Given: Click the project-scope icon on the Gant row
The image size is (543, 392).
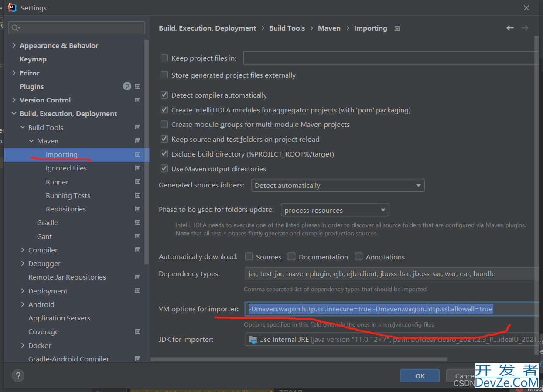Looking at the screenshot, I should point(138,236).
